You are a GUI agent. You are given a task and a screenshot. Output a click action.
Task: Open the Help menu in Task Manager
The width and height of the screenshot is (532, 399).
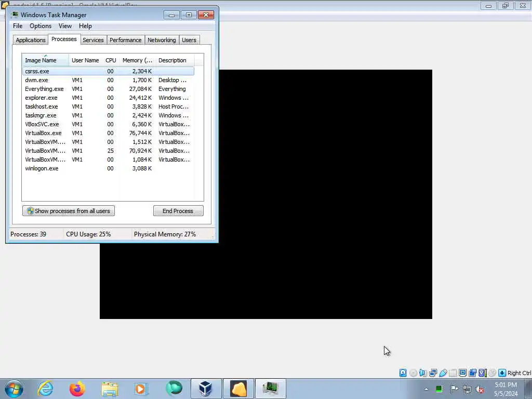pos(85,26)
